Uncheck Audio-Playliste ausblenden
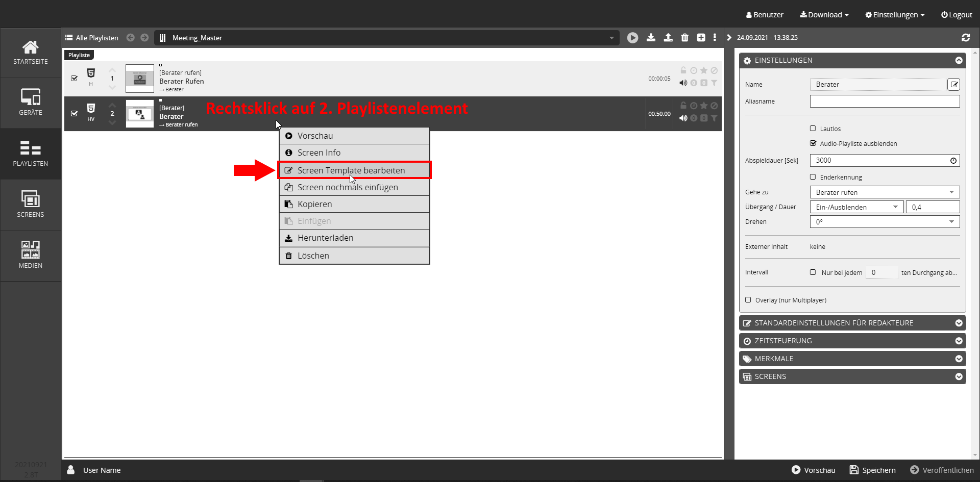The image size is (980, 482). (813, 143)
